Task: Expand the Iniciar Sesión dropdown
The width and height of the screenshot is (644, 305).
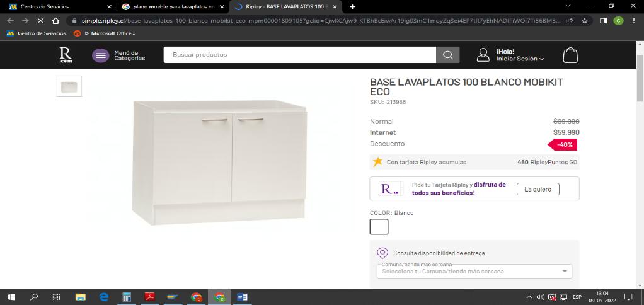Action: 520,59
